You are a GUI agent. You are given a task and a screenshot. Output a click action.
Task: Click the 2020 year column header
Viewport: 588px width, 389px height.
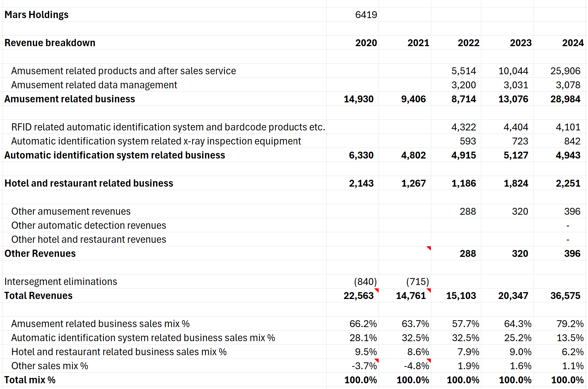pos(366,43)
